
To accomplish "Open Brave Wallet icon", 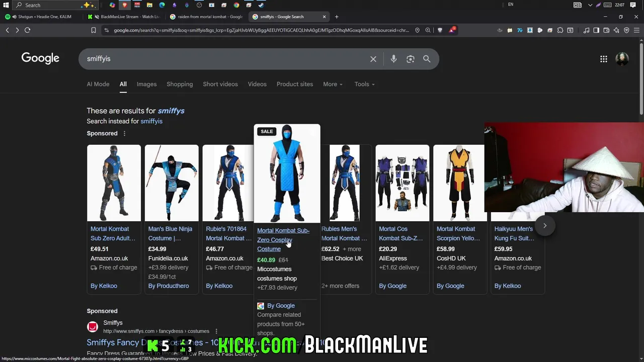I will pos(606,30).
